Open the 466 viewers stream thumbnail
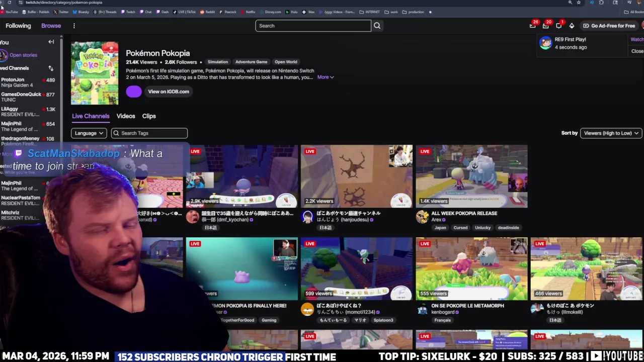Screen dimensions: 644x362 (x=586, y=269)
